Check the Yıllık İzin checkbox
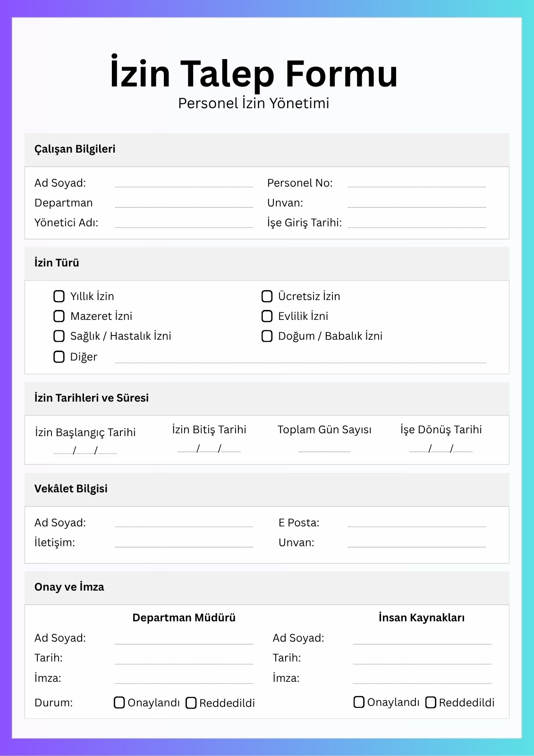Viewport: 534px width, 756px height. click(x=59, y=296)
